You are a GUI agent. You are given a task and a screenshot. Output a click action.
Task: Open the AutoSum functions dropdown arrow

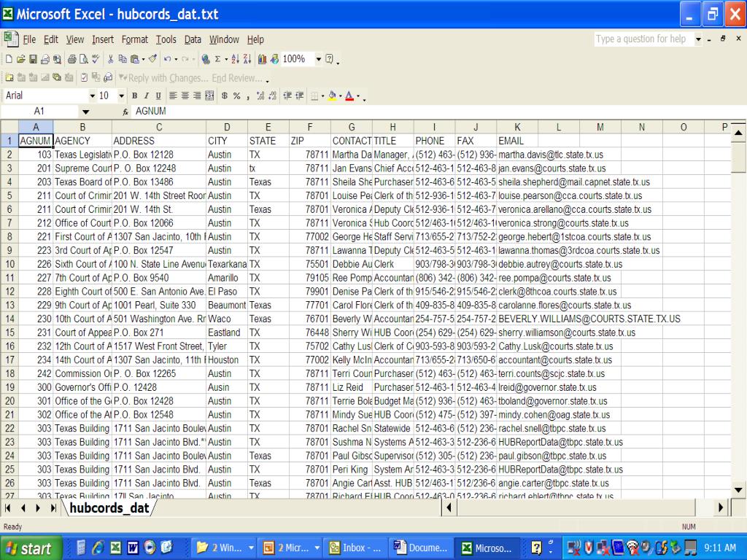tap(226, 59)
